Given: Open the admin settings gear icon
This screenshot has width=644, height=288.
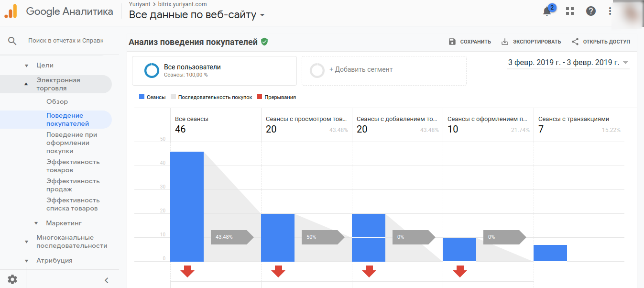Looking at the screenshot, I should [12, 279].
